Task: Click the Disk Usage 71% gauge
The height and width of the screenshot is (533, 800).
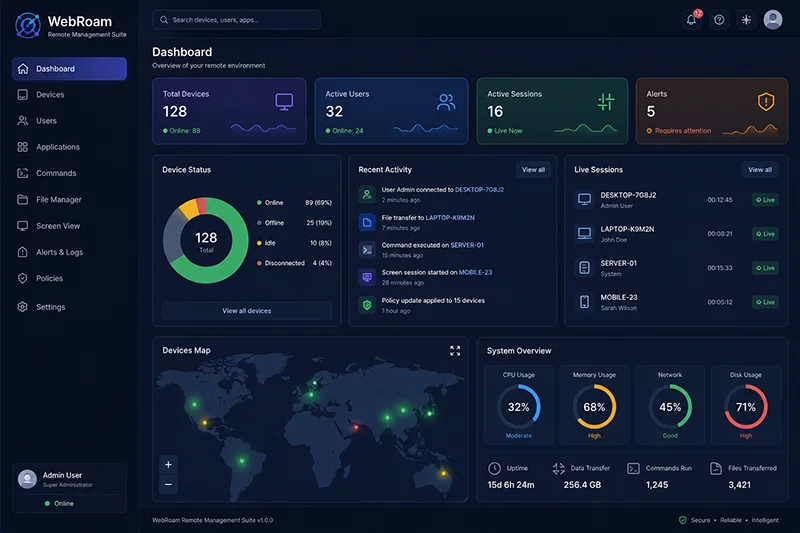Action: (x=745, y=407)
